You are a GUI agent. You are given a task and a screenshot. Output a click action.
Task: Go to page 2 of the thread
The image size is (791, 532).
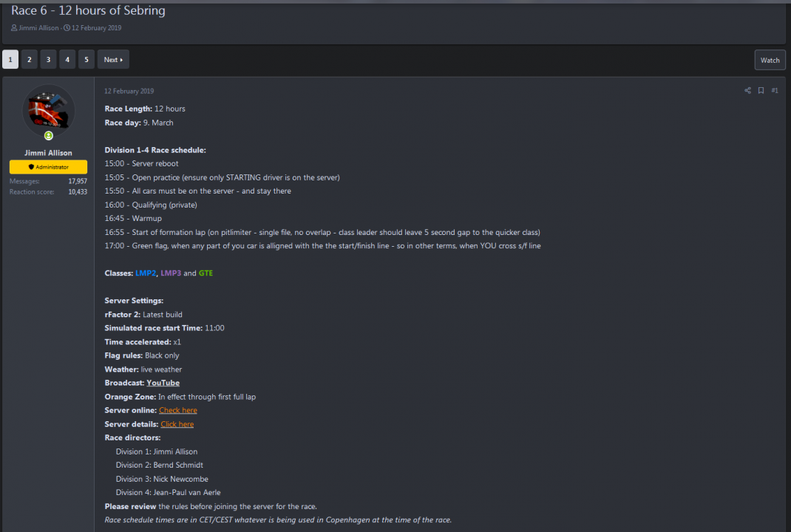[30, 60]
